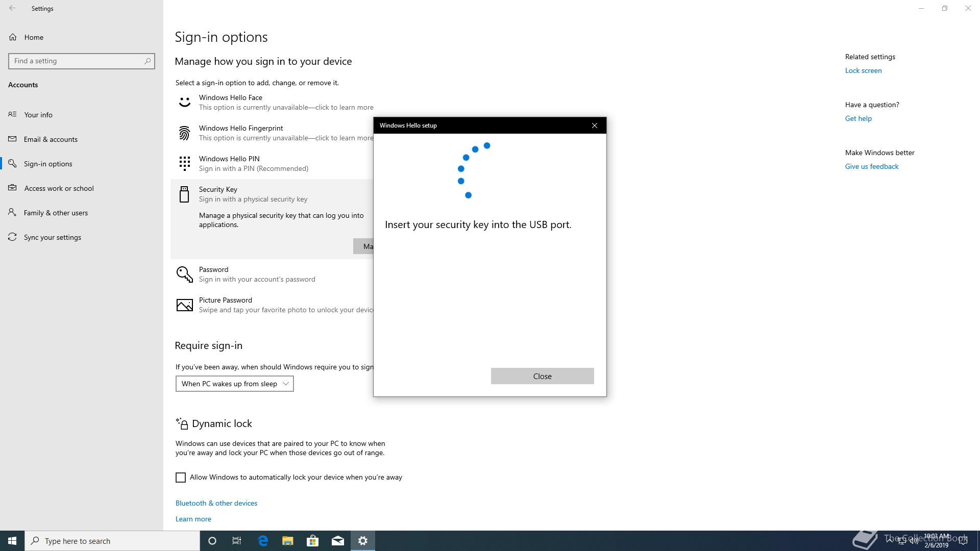Click the Get help link
The width and height of the screenshot is (980, 551).
(x=859, y=118)
